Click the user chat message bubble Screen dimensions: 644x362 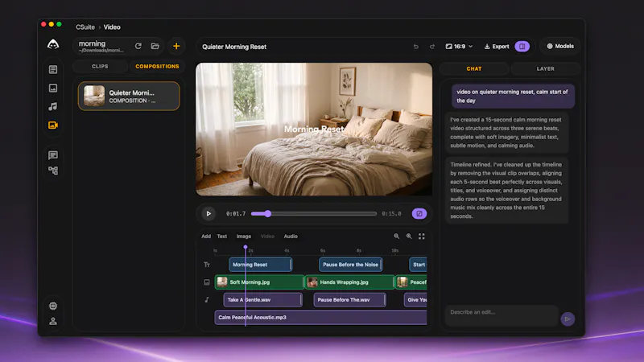click(x=513, y=96)
